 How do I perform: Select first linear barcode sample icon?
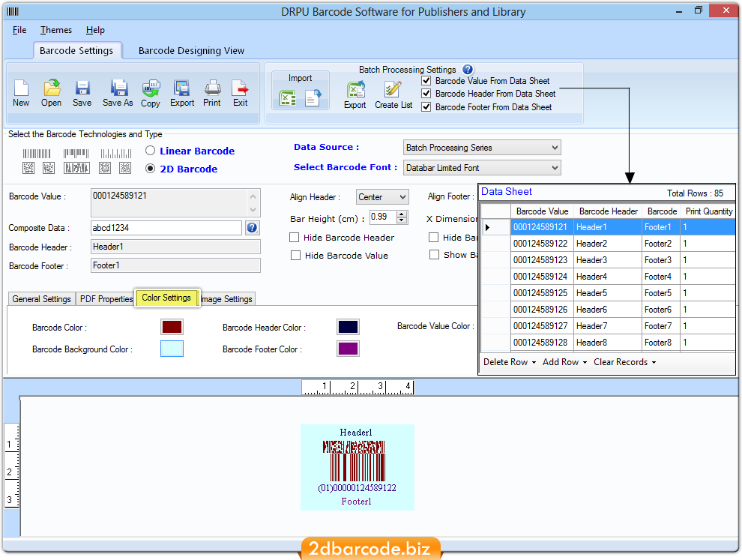[x=37, y=154]
